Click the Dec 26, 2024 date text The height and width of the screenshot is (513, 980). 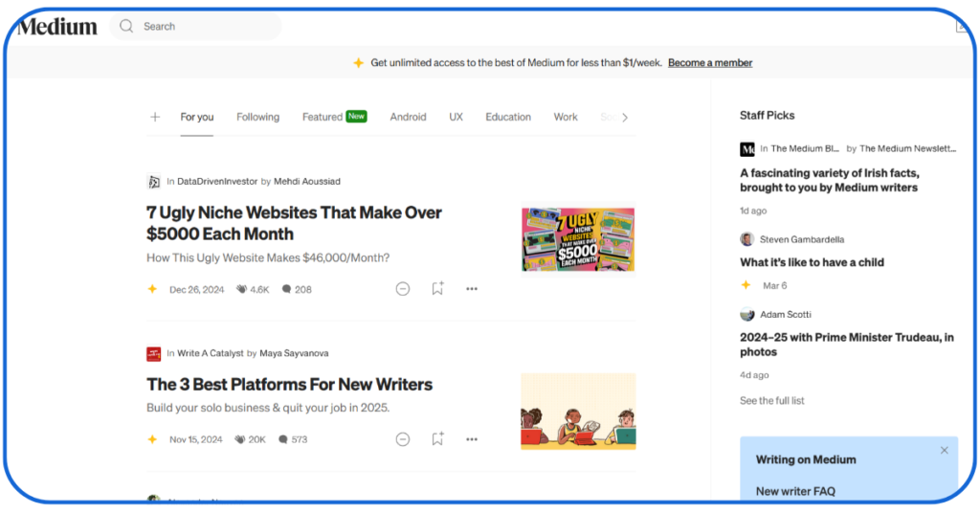(x=197, y=289)
